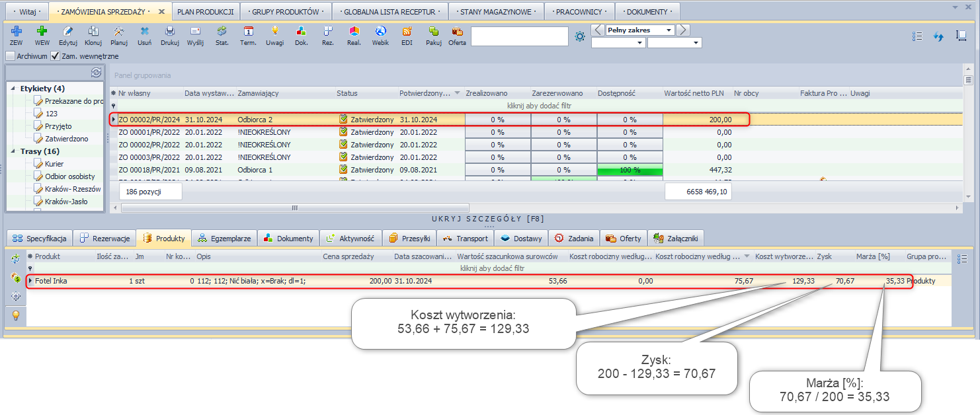Click the ZEW new order icon

tap(17, 32)
